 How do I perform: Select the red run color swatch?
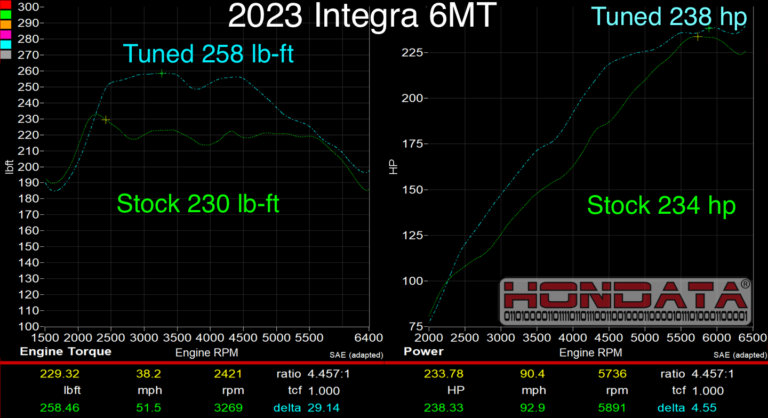(x=5, y=5)
